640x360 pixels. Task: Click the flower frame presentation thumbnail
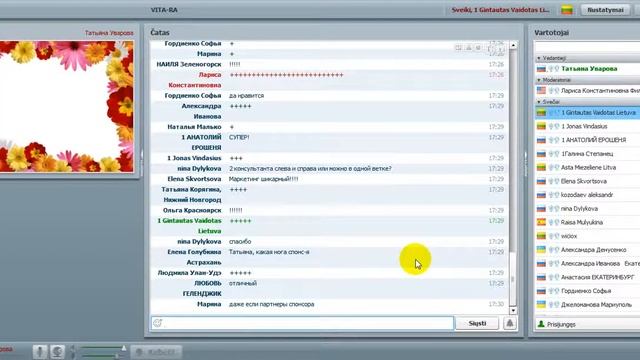click(67, 106)
